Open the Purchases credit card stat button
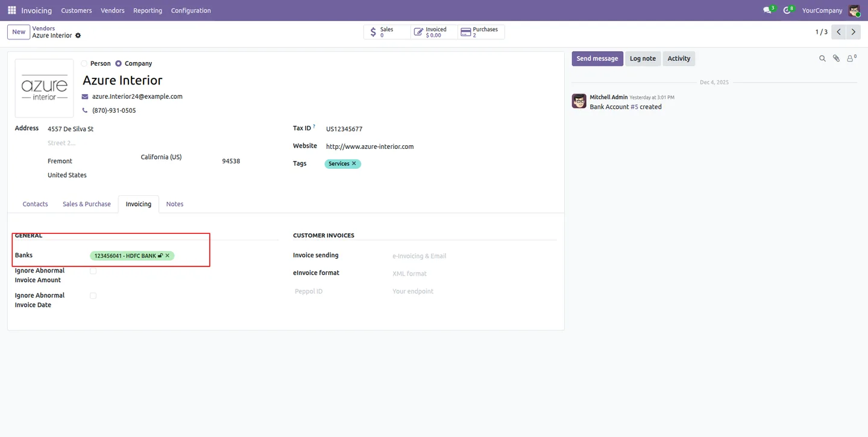868x437 pixels. [x=481, y=32]
